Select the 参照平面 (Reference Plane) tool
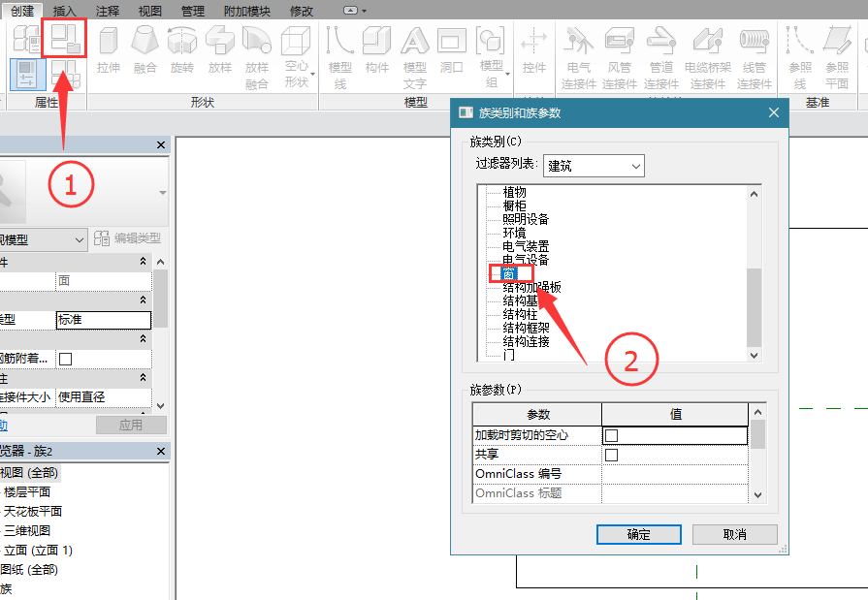 836,58
